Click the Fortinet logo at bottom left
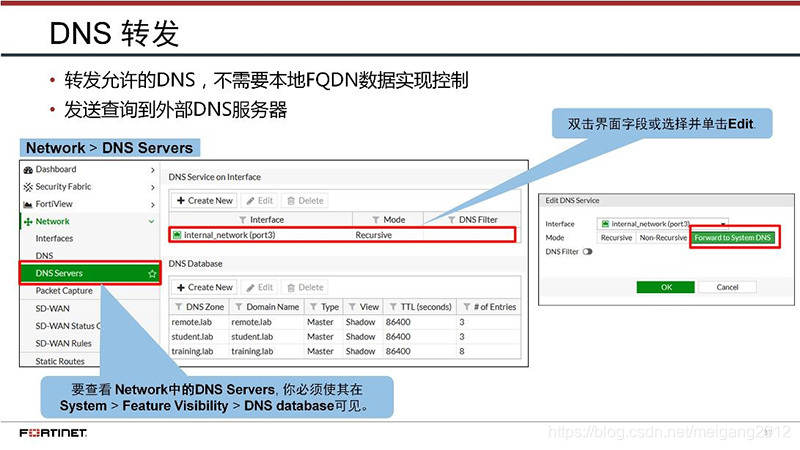Image resolution: width=800 pixels, height=450 pixels. tap(54, 433)
